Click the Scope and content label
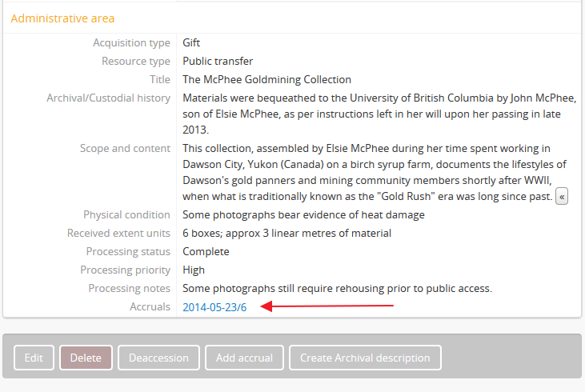The width and height of the screenshot is (585, 392). pos(125,148)
